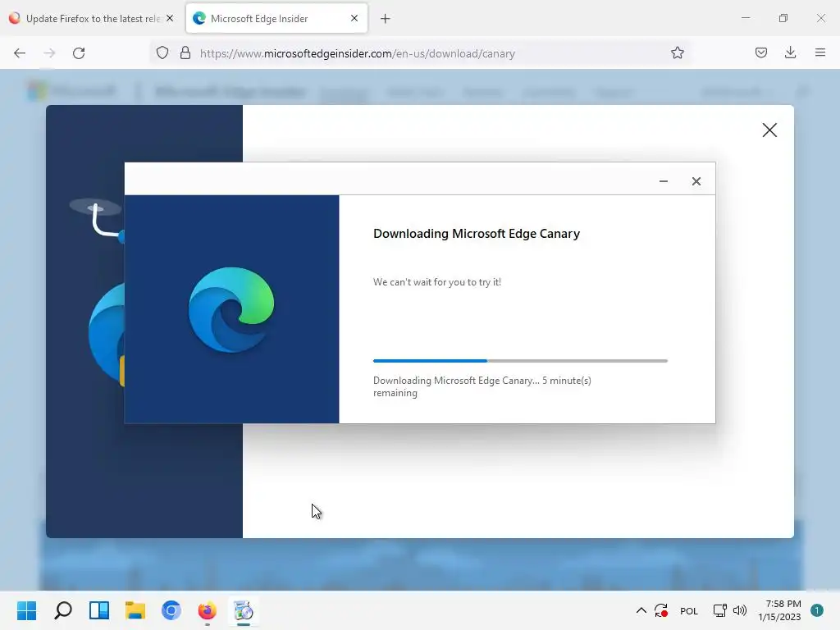Close the Edge Canary installer dialog
The image size is (840, 630).
pyautogui.click(x=696, y=181)
